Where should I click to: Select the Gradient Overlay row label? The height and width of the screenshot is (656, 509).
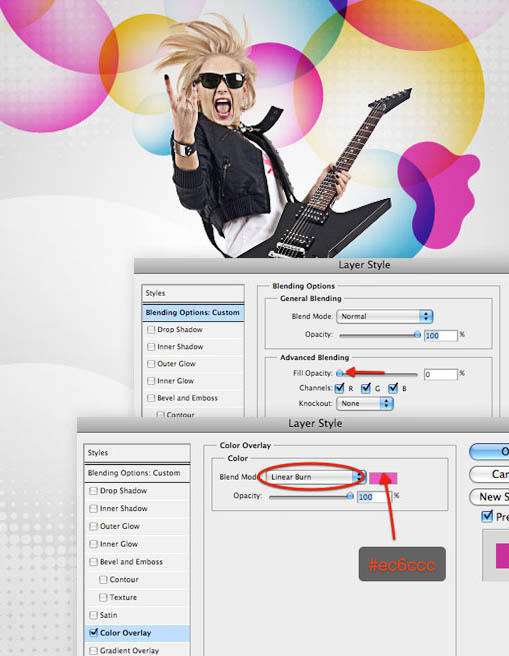click(129, 651)
